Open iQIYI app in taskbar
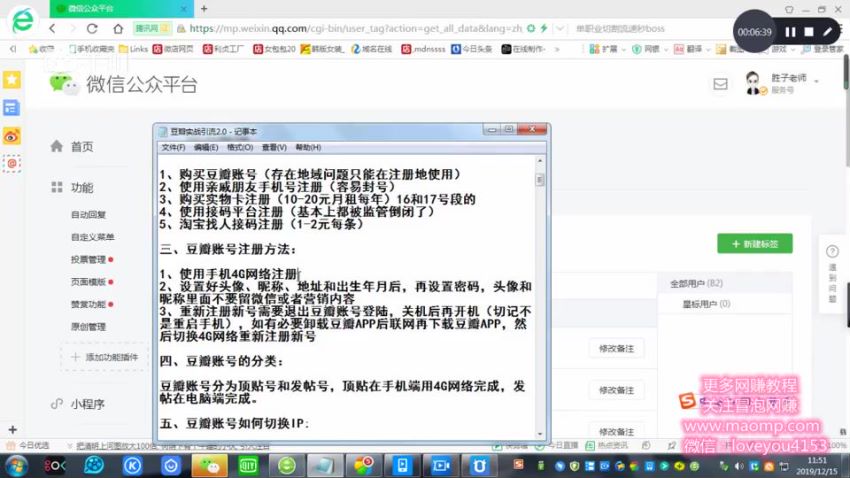850x478 pixels. tap(248, 466)
